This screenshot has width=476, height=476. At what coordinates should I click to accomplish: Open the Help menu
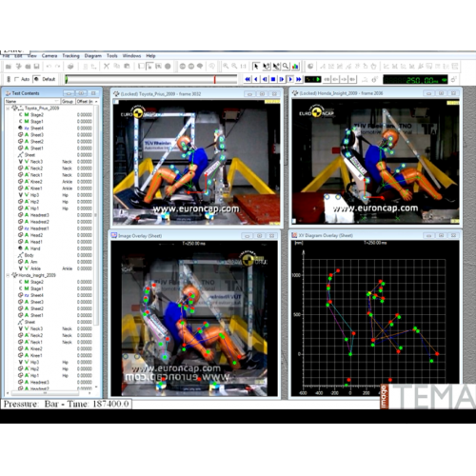[x=150, y=56]
